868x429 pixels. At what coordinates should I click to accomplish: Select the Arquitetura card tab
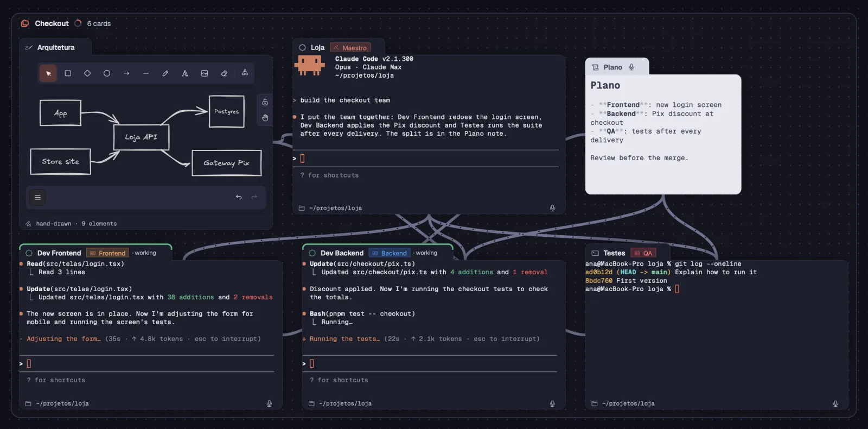coord(55,48)
